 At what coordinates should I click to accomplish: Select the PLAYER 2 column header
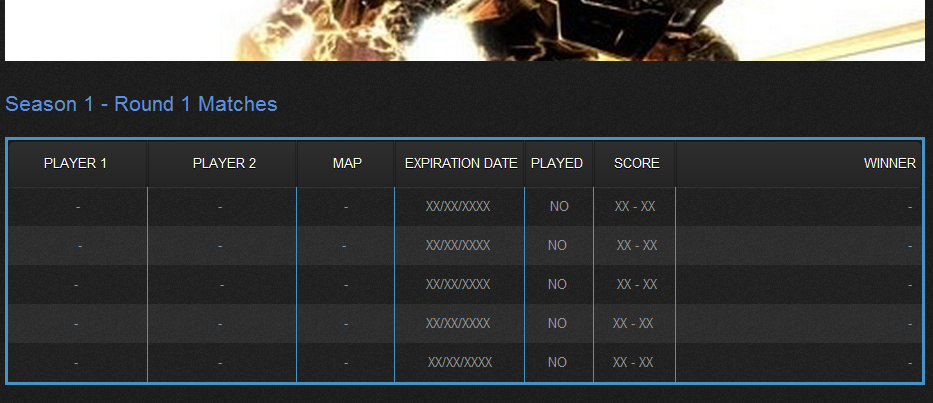224,164
